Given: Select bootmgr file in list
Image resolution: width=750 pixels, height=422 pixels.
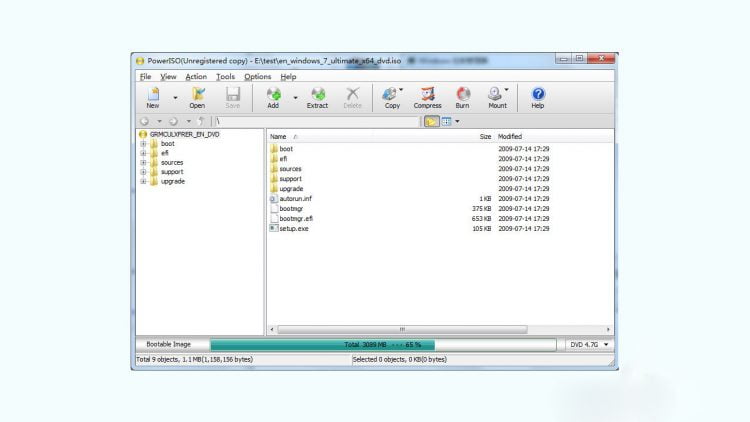Looking at the screenshot, I should tap(291, 209).
